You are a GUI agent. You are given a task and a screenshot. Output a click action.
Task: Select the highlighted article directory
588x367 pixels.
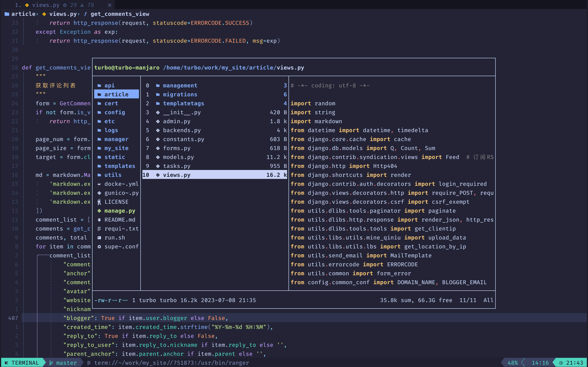click(x=116, y=95)
